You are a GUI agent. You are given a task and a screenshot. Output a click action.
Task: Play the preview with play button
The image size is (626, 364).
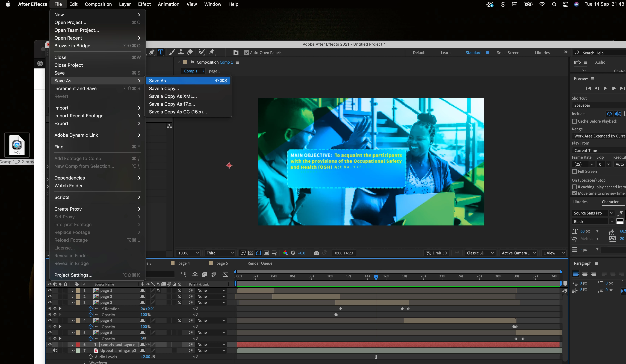(x=605, y=88)
